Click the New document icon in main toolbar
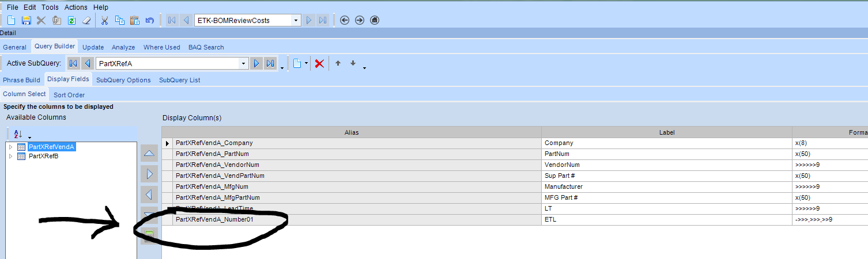 [11, 20]
